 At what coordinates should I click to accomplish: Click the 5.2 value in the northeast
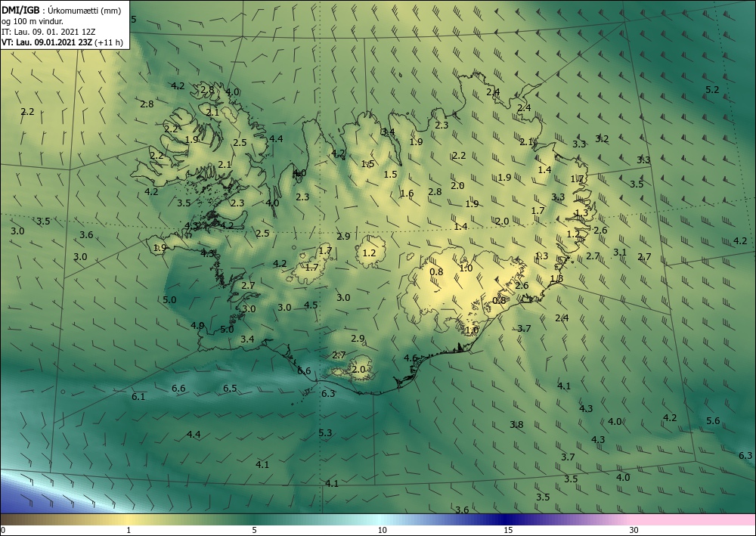tap(712, 89)
